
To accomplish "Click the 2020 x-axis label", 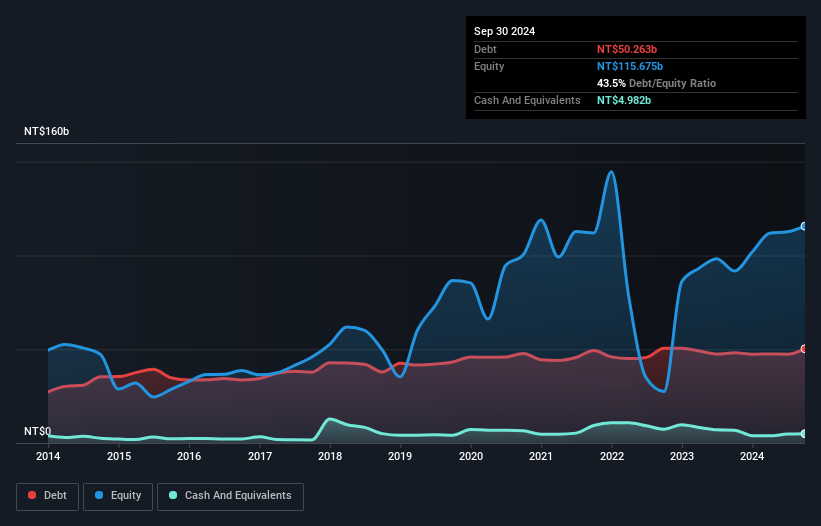I will (471, 456).
